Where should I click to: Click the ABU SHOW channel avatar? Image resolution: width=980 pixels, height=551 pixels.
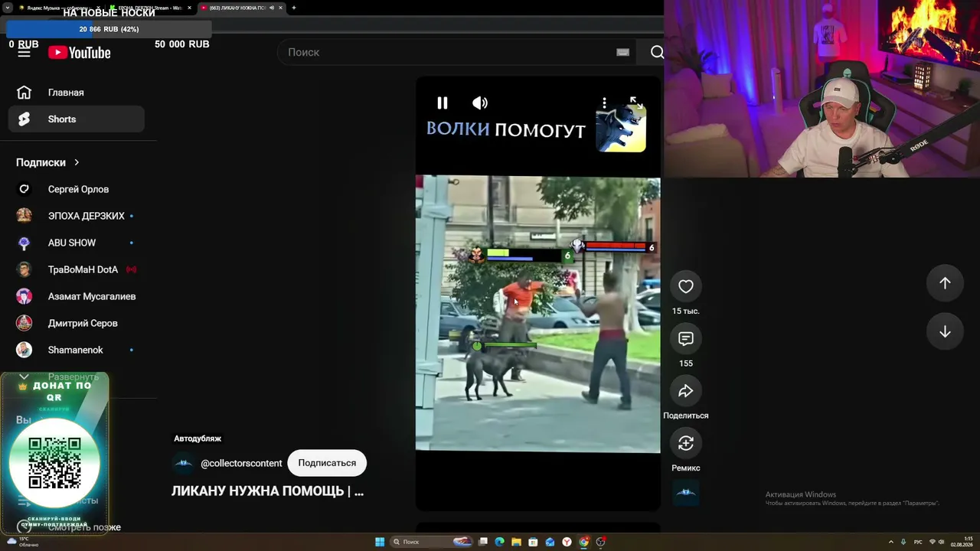coord(24,243)
